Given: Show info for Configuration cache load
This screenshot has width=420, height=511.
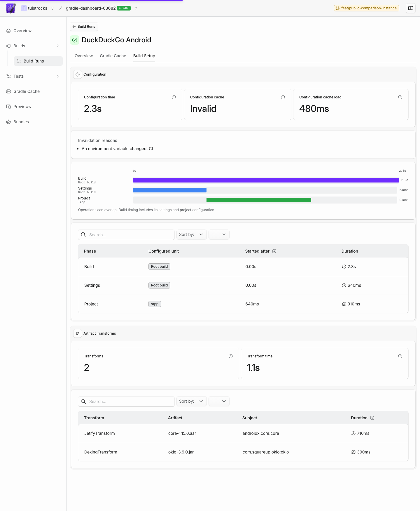Looking at the screenshot, I should (x=400, y=97).
